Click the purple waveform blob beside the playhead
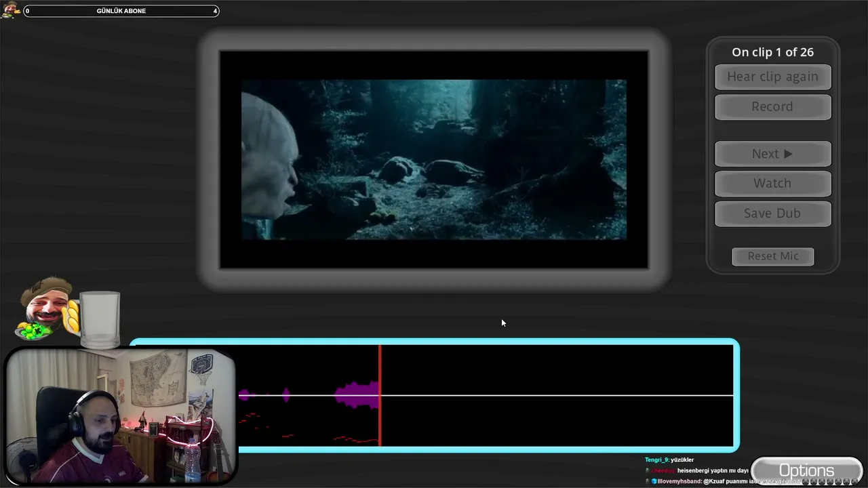 pos(357,394)
